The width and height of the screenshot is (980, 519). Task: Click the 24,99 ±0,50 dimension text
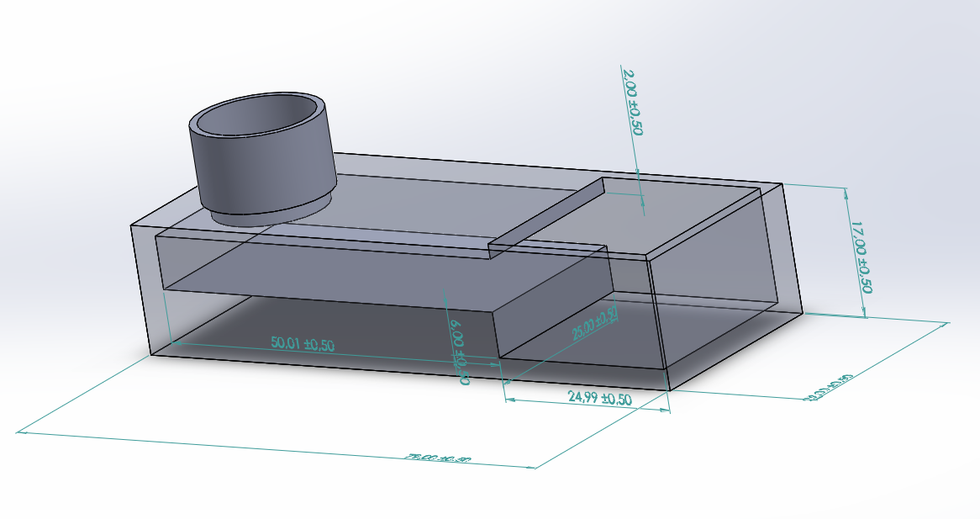point(599,398)
